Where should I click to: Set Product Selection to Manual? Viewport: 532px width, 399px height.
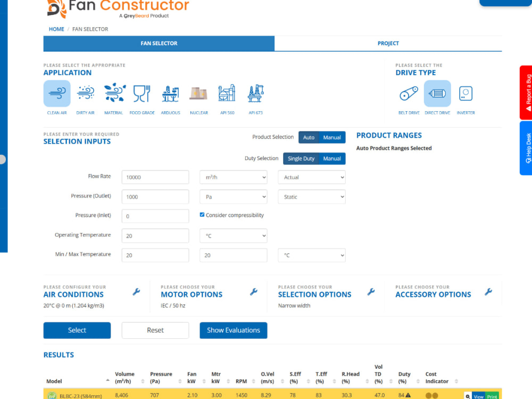coord(332,137)
